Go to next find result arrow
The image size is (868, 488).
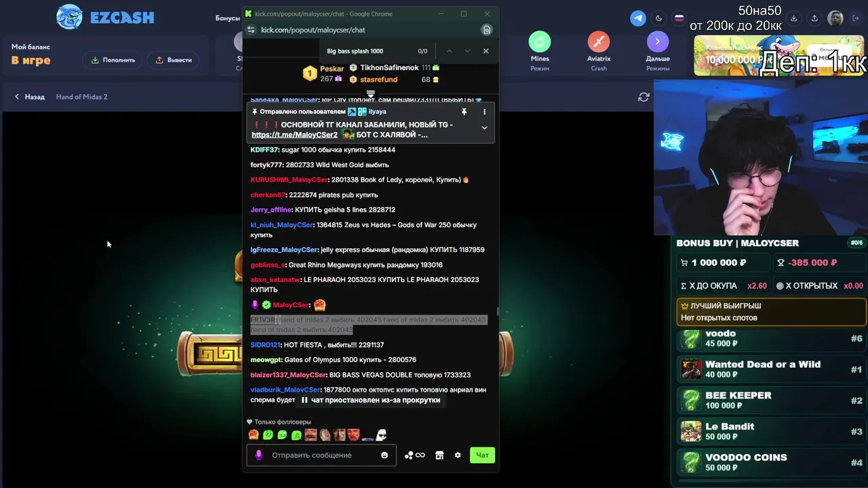click(x=467, y=51)
